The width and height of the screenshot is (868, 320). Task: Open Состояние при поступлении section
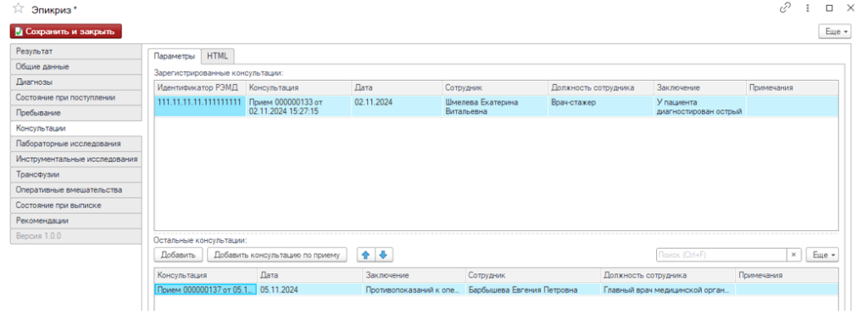pos(75,97)
